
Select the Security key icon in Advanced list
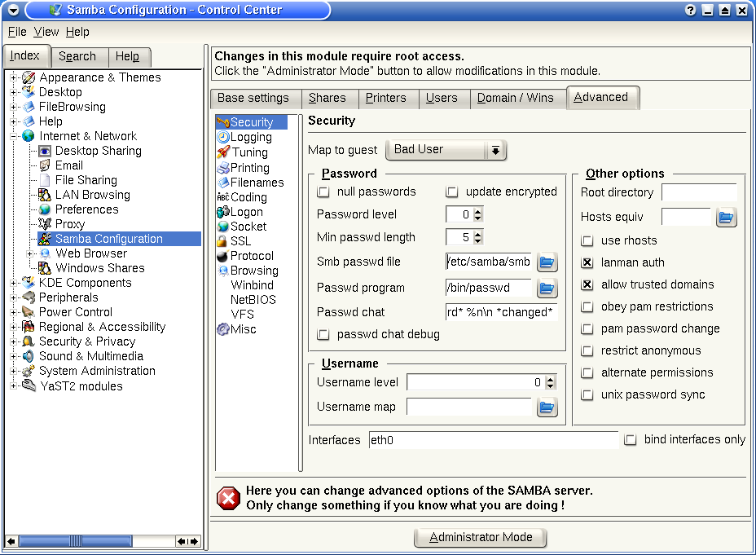coord(222,122)
